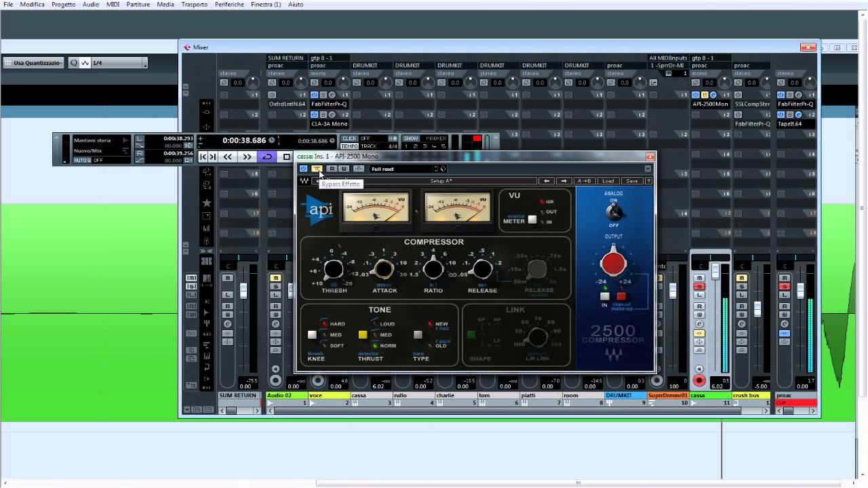This screenshot has width=868, height=488.
Task: Toggle cassa channel 11 monitor speaker button
Action: [x=699, y=369]
